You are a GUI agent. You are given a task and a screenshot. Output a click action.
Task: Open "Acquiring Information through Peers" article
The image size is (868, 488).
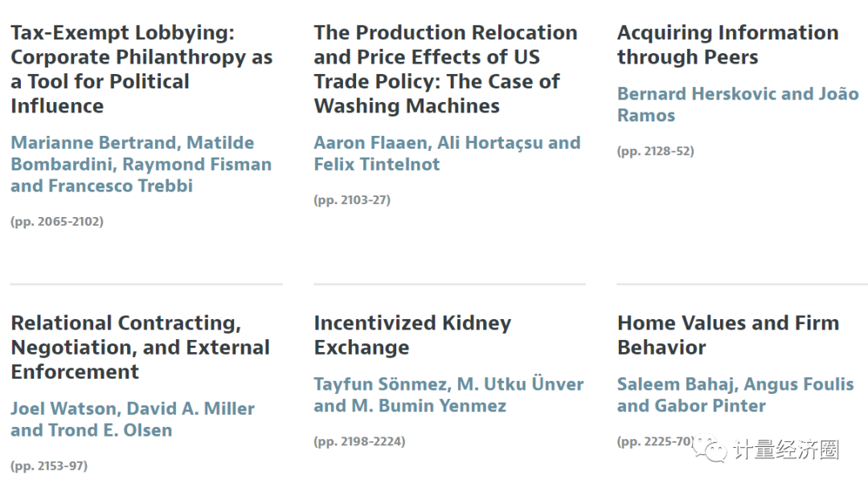pos(727,45)
